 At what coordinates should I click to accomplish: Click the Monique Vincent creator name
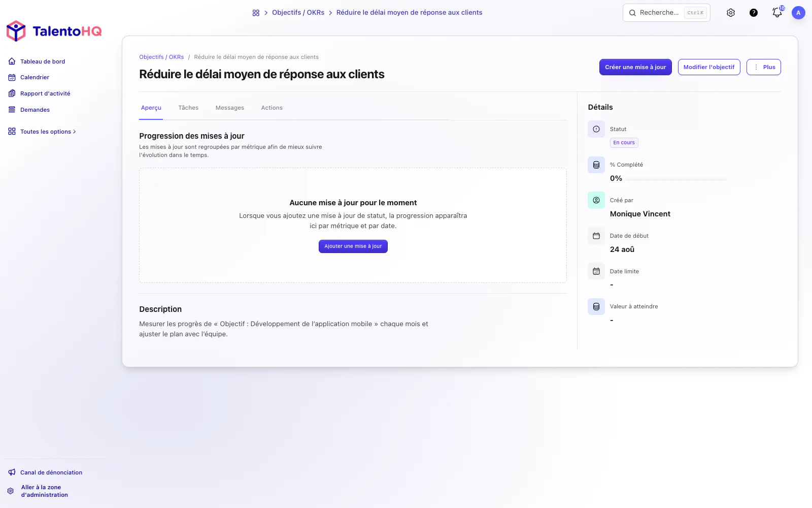point(640,214)
